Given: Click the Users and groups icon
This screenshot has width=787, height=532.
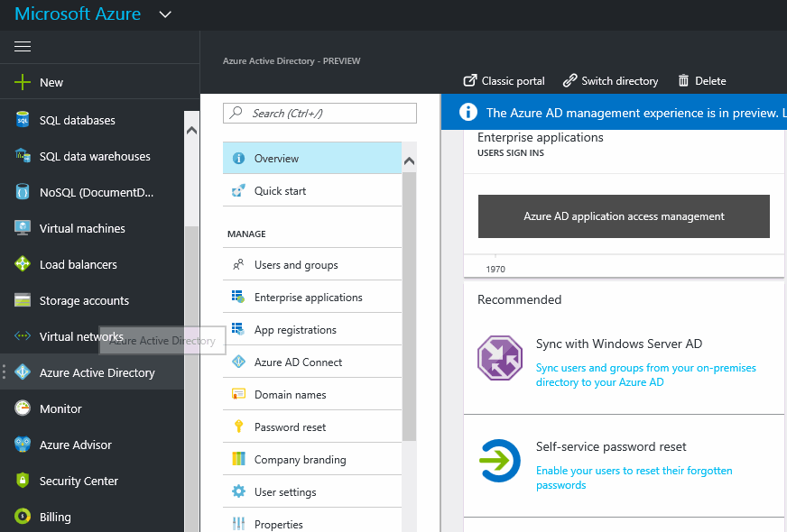Looking at the screenshot, I should pyautogui.click(x=238, y=264).
